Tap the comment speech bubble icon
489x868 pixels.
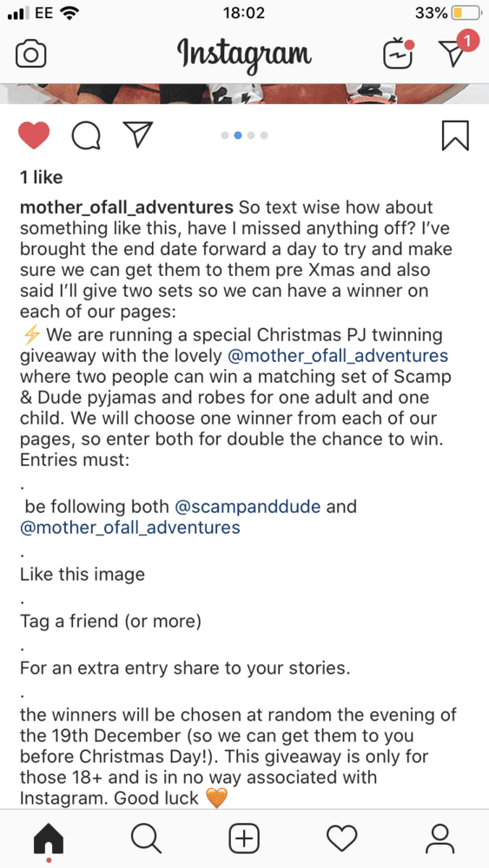click(x=86, y=135)
